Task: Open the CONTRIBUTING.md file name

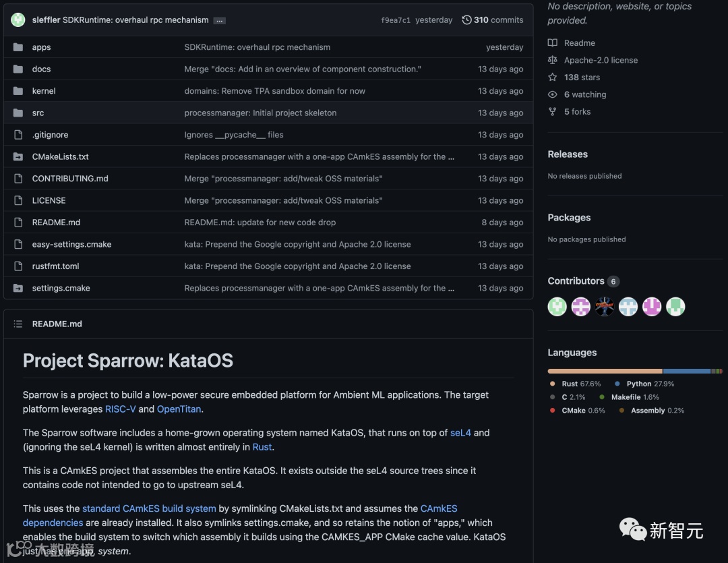Action: 70,179
